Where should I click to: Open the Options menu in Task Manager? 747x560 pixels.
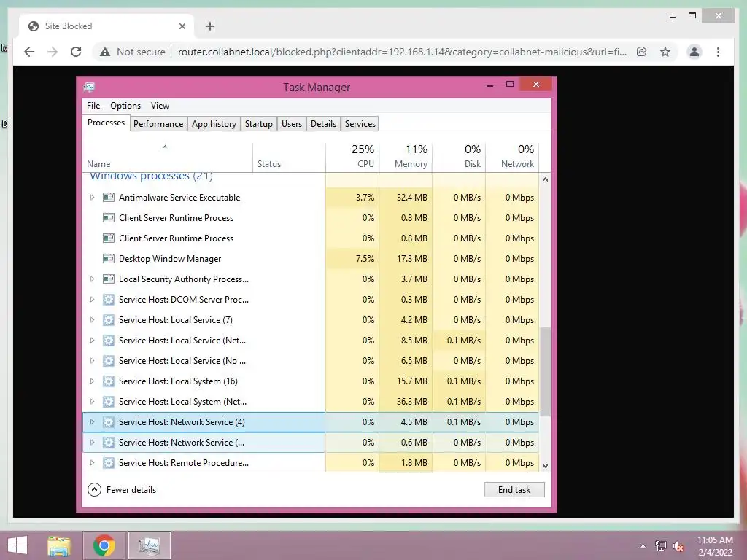tap(125, 106)
